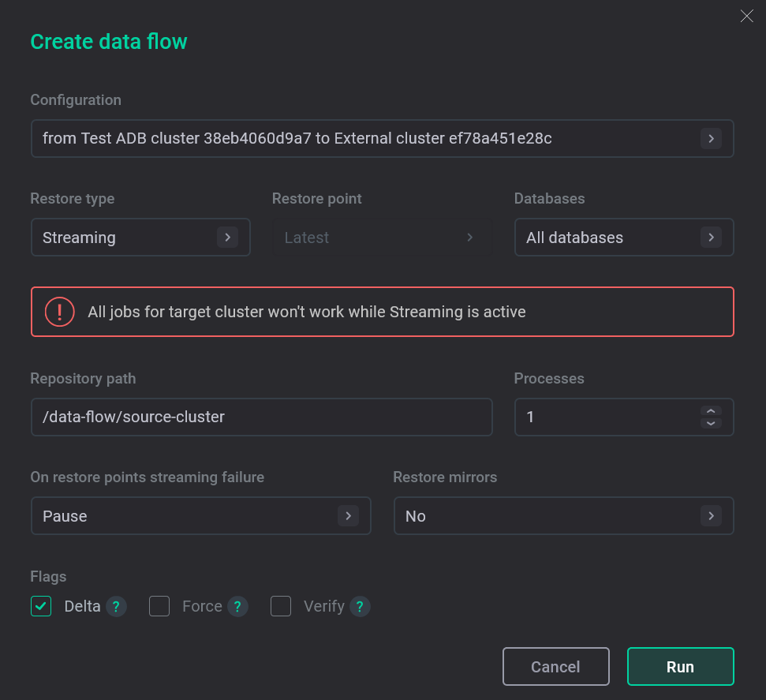Click the disabled Restore point chevron

click(470, 237)
